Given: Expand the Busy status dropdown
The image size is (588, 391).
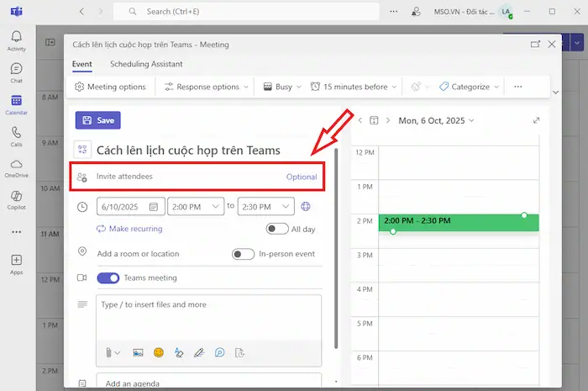Looking at the screenshot, I should (282, 87).
